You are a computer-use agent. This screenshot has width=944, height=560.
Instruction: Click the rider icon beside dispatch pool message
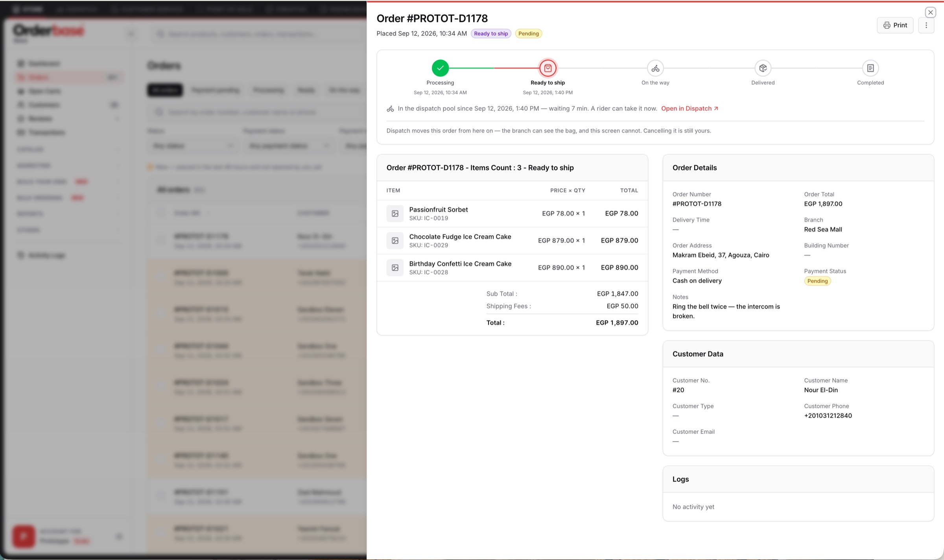(x=390, y=109)
